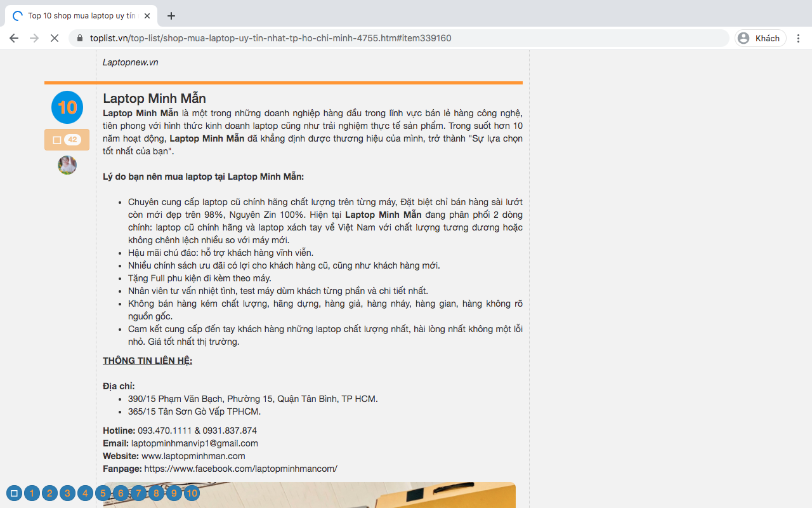
Task: Jump to list item 9
Action: (174, 493)
